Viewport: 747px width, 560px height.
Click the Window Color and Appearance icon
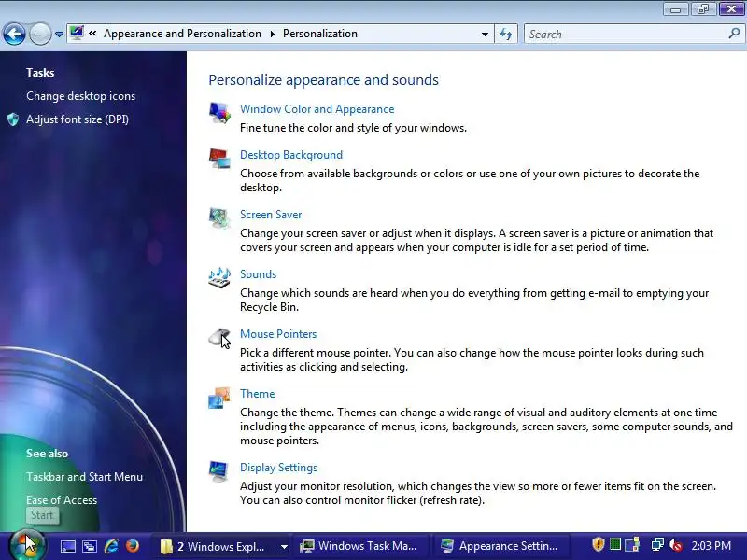219,113
